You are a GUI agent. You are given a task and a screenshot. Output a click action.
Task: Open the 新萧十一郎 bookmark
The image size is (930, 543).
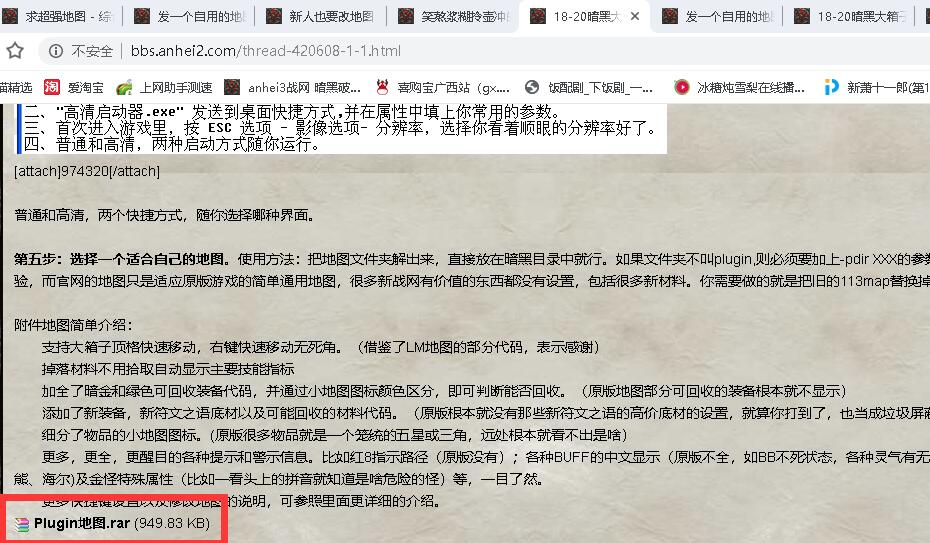877,87
